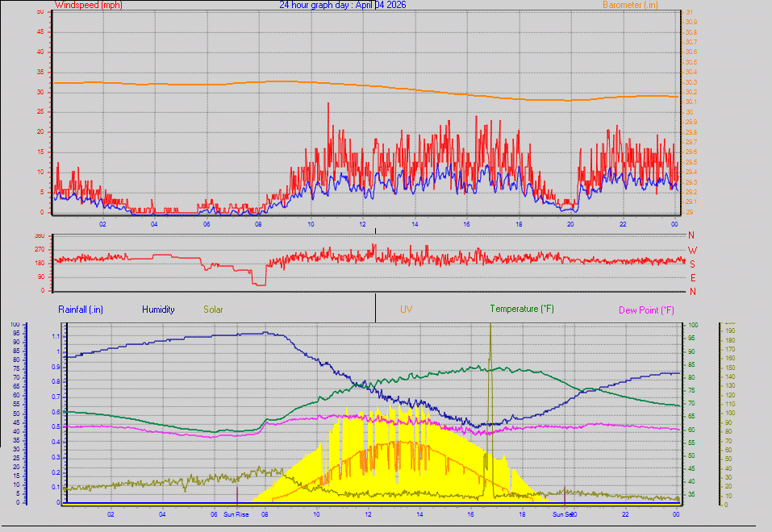772x532 pixels.
Task: Toggle the Dew Point (°F) legend label
Action: coord(645,309)
